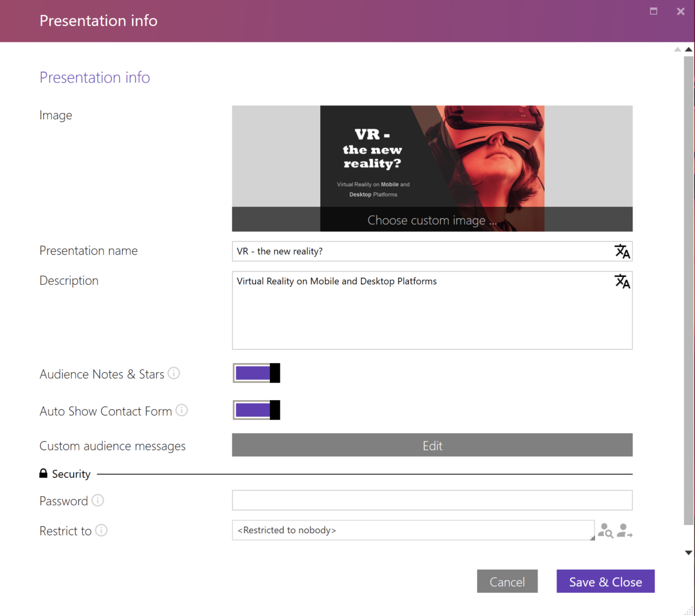
Task: Click the VR presentation cover thumbnail
Action: point(432,156)
